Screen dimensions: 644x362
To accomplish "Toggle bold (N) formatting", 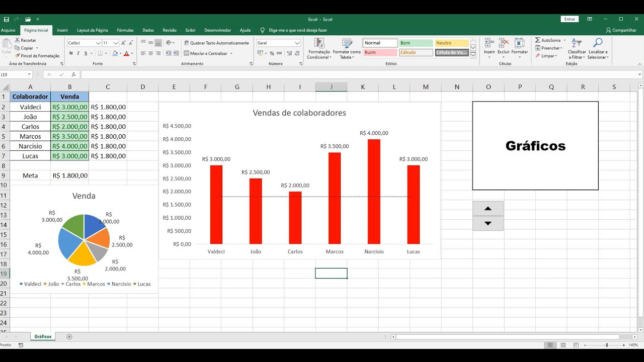I will pyautogui.click(x=71, y=53).
